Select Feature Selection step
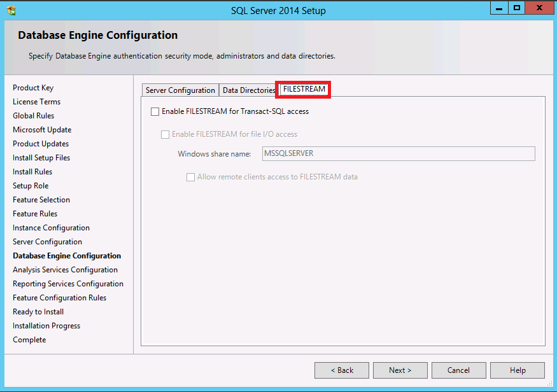 [41, 200]
